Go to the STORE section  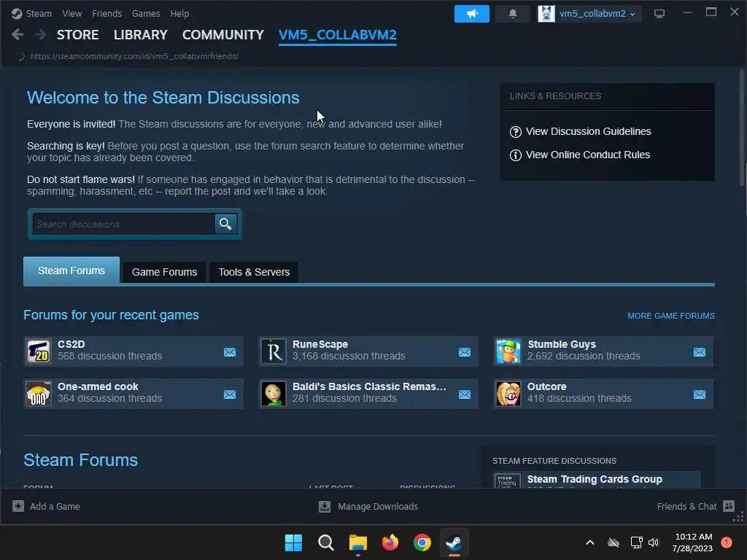pos(77,35)
